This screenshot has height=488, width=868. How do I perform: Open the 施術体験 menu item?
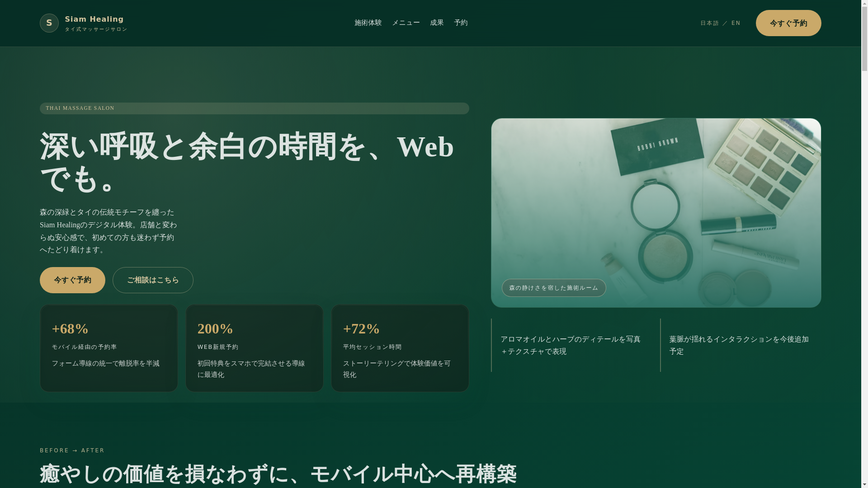(368, 23)
